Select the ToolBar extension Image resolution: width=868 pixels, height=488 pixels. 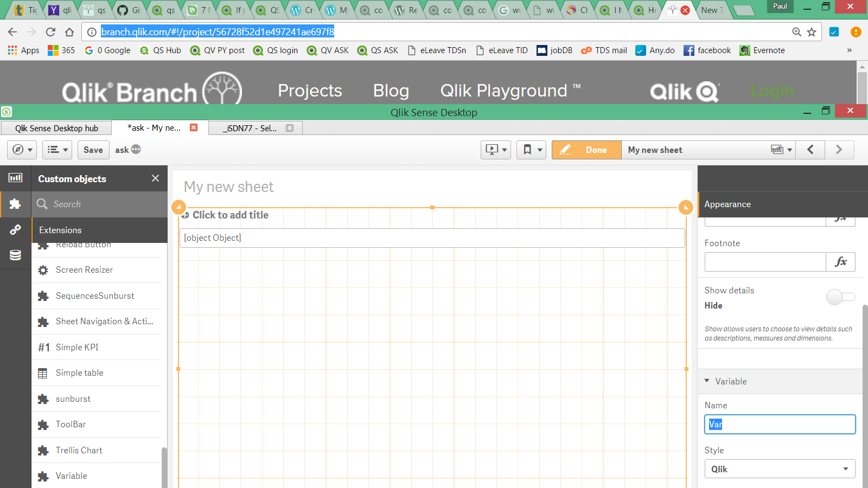point(97,425)
